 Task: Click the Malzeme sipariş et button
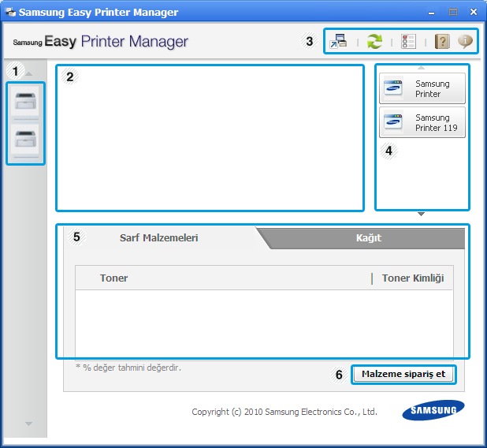(x=403, y=374)
